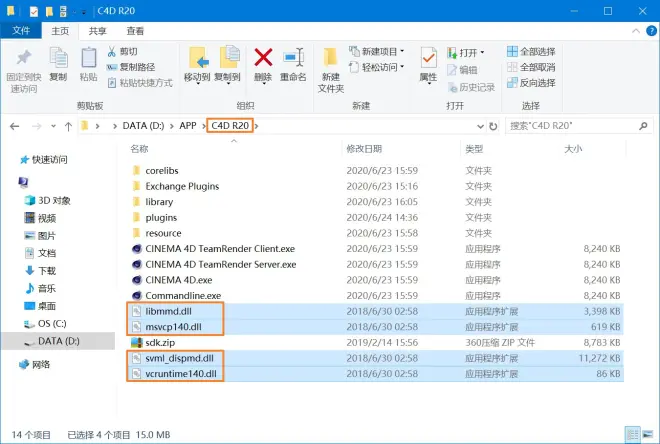
Task: Select Videos (视频) in sidebar
Action: (x=40, y=218)
